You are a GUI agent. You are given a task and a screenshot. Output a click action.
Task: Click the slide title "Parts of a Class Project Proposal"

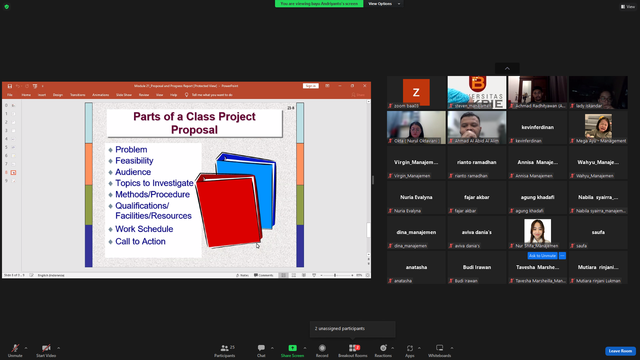(x=194, y=123)
